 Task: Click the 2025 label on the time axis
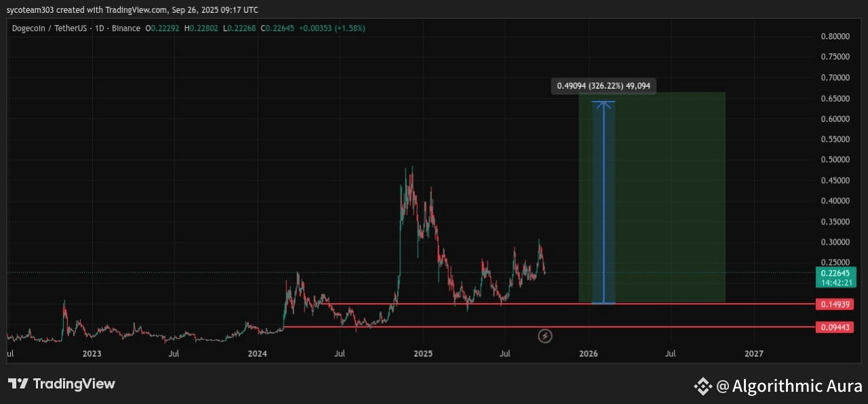point(423,354)
